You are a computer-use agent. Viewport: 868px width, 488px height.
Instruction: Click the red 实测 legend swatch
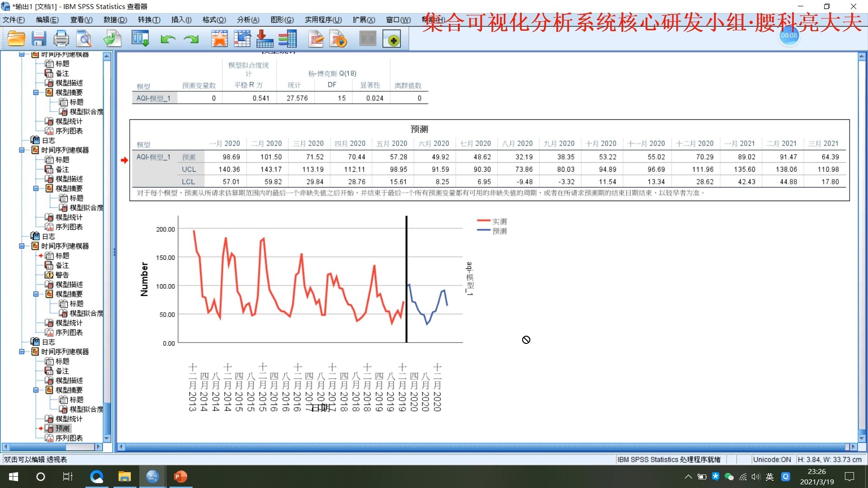[483, 221]
